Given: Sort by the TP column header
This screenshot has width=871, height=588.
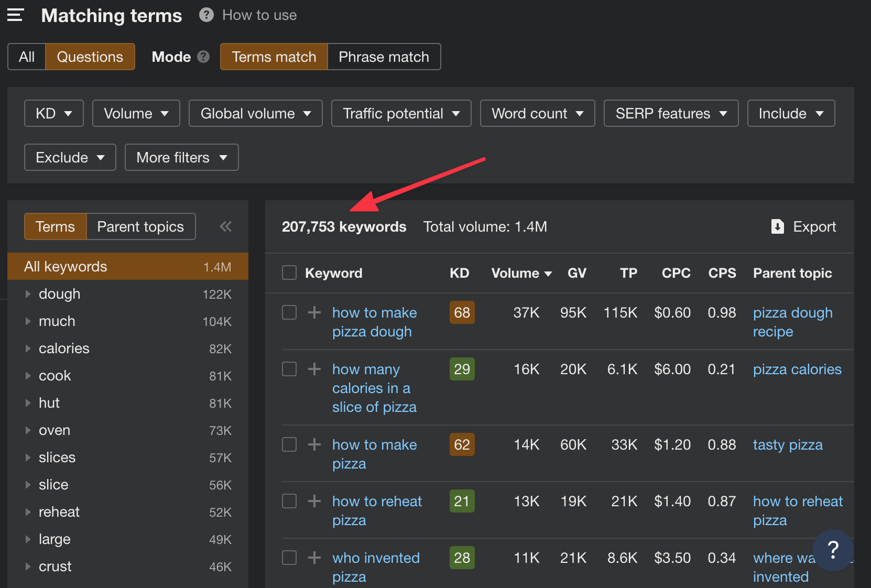Looking at the screenshot, I should pos(628,273).
